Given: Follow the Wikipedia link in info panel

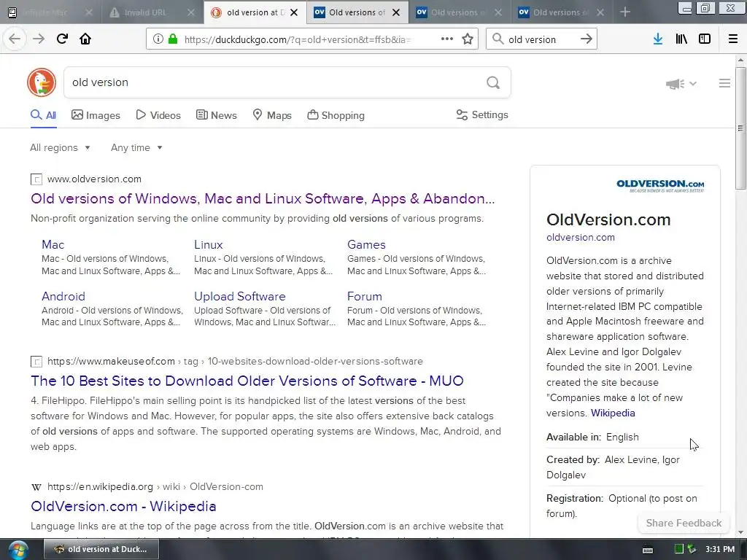Looking at the screenshot, I should (x=613, y=413).
